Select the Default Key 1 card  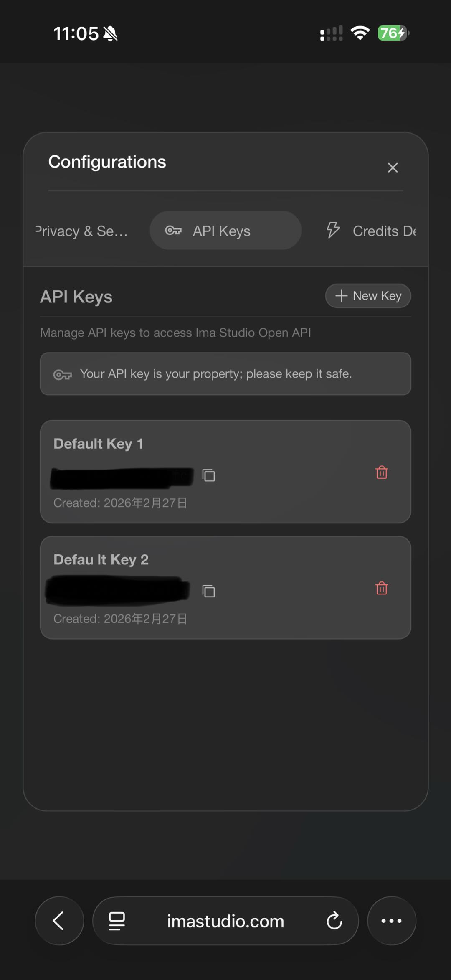[x=225, y=471]
